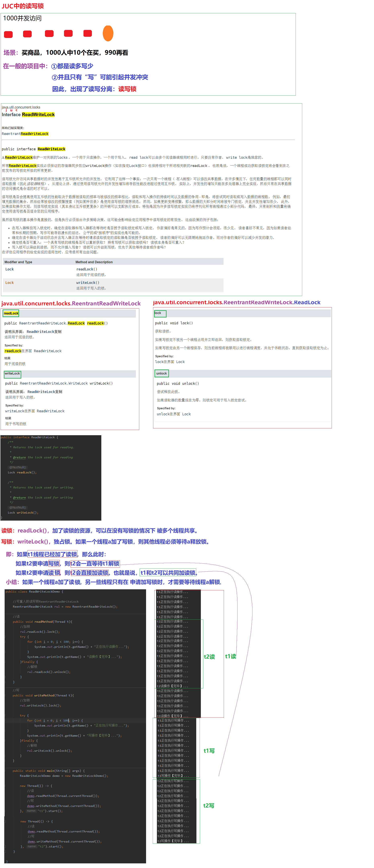Image resolution: width=374 pixels, height=868 pixels.
Task: Click the name: inlay hint before "t1"
Action: point(31,811)
